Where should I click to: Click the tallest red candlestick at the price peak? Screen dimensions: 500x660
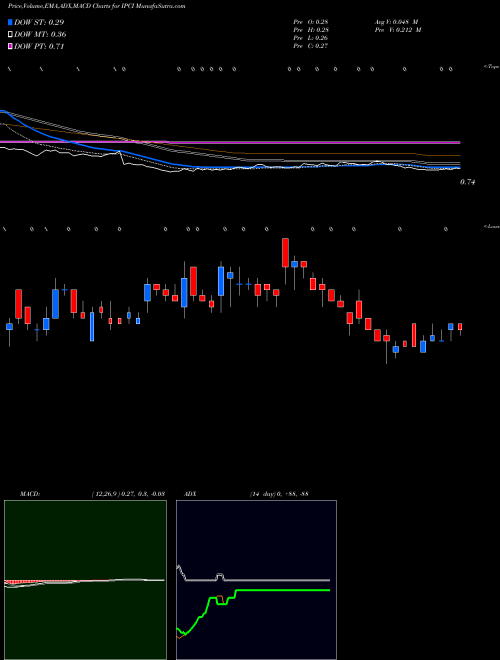point(285,253)
